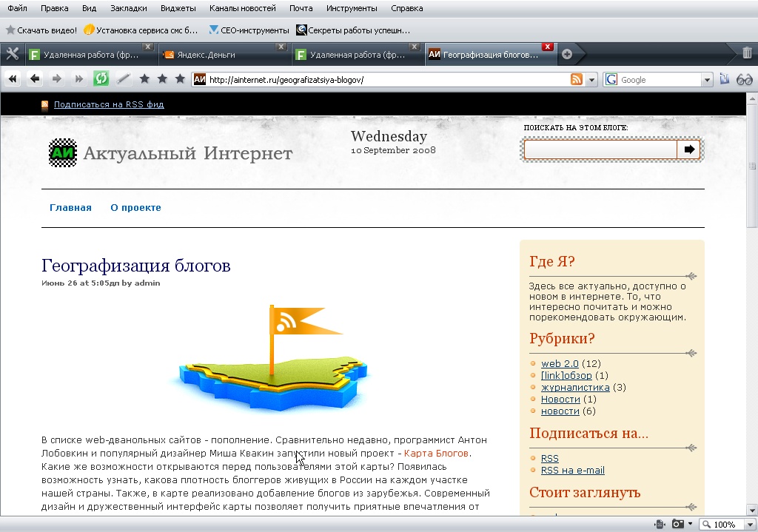The height and width of the screenshot is (532, 758).
Task: Click the notes icon next to the search box
Action: pos(724,78)
